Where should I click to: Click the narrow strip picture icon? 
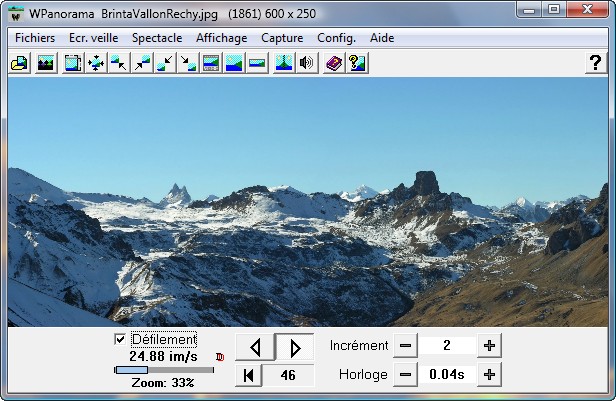click(257, 63)
